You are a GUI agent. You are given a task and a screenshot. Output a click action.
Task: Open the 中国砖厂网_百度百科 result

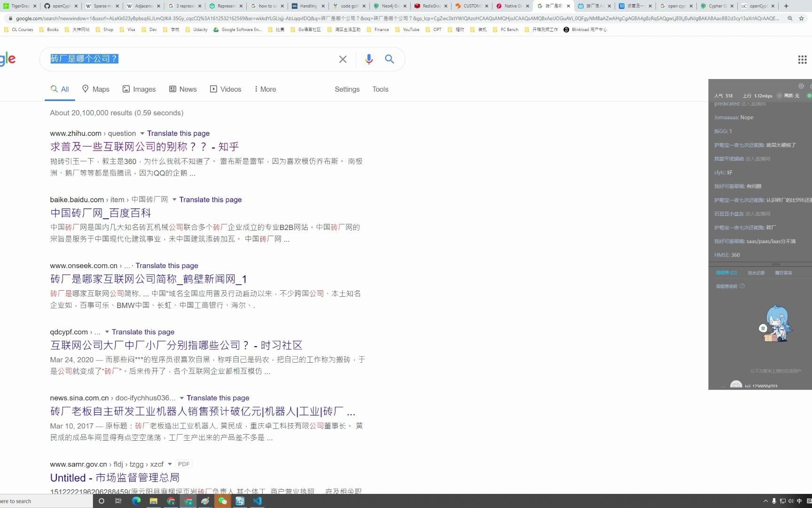point(101,213)
